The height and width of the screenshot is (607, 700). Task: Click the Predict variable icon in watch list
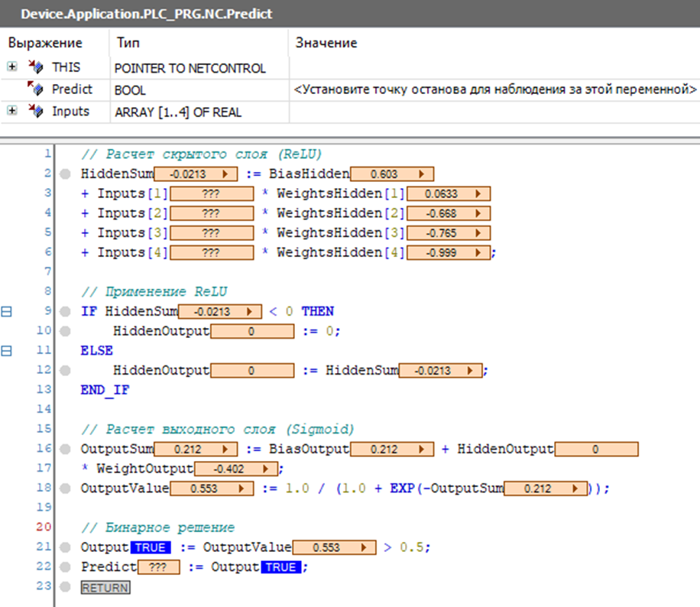pyautogui.click(x=35, y=89)
